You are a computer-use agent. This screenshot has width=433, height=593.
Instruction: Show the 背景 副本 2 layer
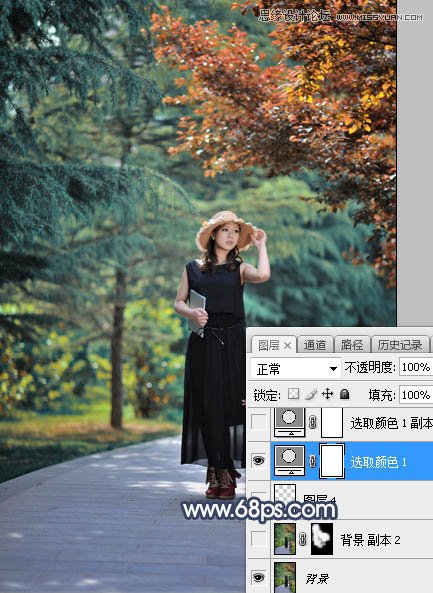click(259, 538)
